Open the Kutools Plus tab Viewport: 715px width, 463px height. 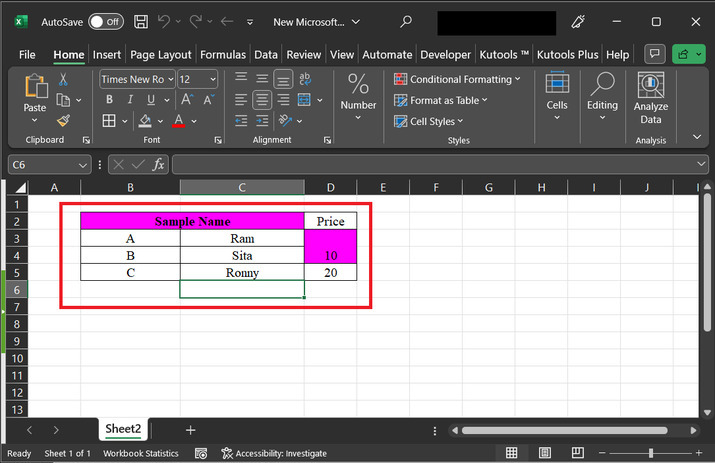click(567, 55)
